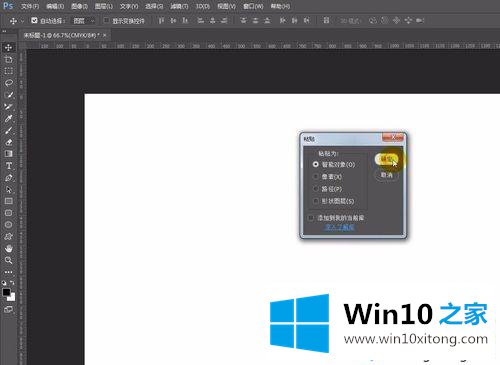The image size is (500, 365).
Task: Confirm paste with the 确定 button
Action: point(387,159)
